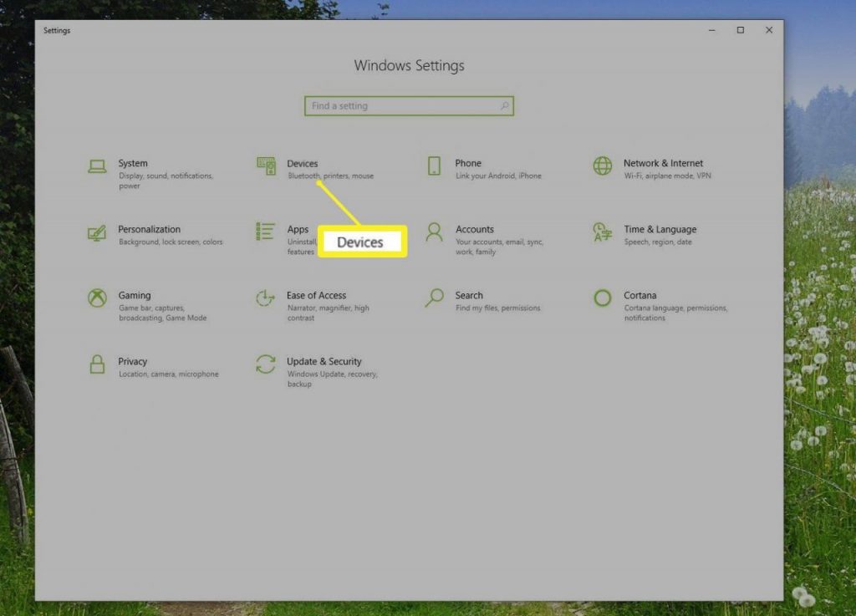
Task: Click "Game bar, captures, broadcasting" description
Action: click(x=163, y=313)
